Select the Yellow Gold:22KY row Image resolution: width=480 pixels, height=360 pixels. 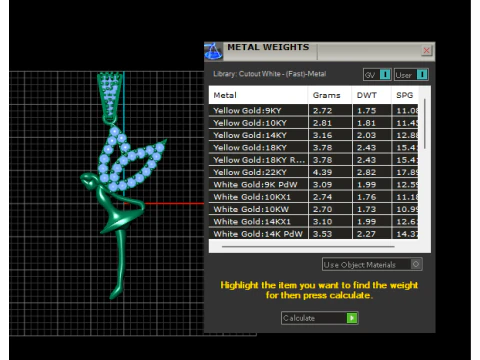pyautogui.click(x=313, y=172)
